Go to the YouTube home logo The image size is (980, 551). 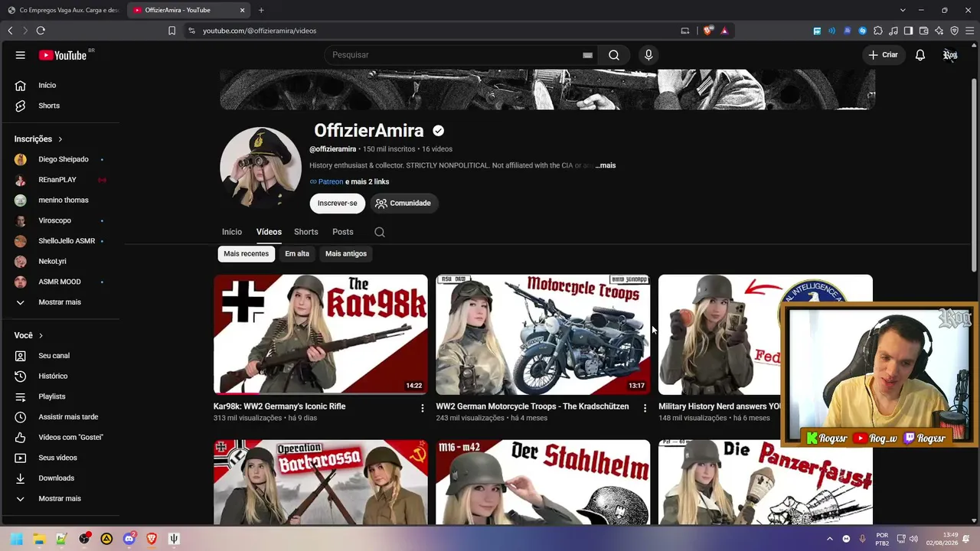[x=63, y=55]
